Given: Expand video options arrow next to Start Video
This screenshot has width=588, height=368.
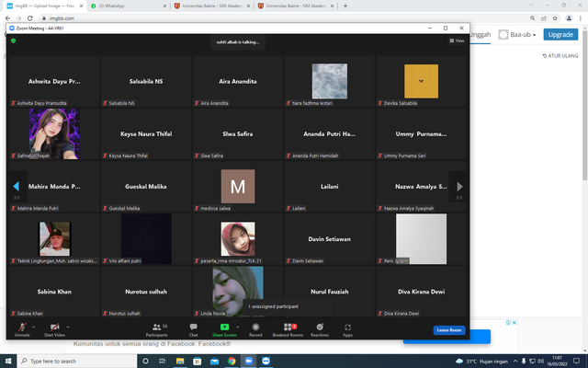Looking at the screenshot, I should 68,328.
